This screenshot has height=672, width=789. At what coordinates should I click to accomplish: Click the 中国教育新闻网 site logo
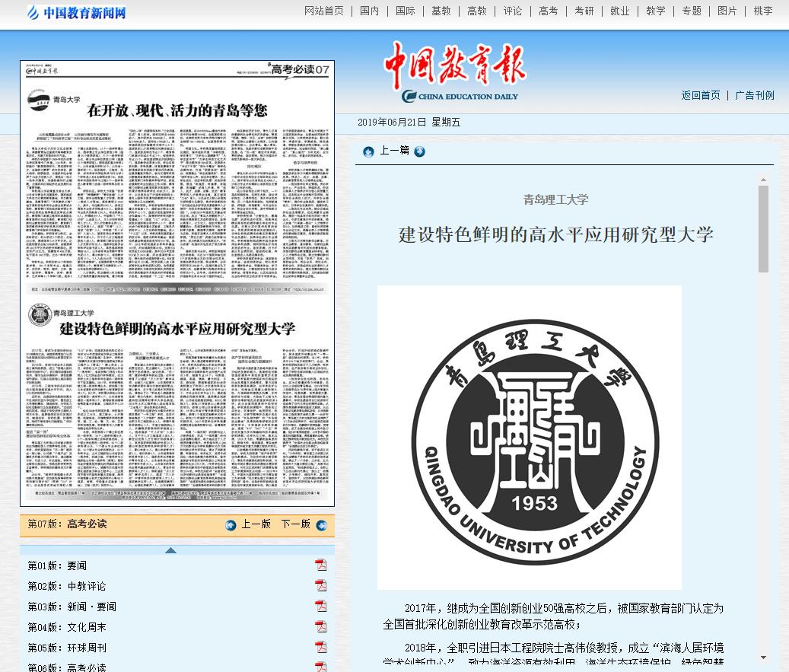[76, 12]
